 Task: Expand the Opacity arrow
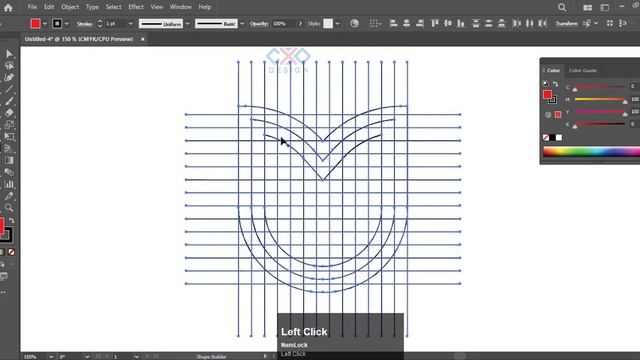click(x=300, y=24)
